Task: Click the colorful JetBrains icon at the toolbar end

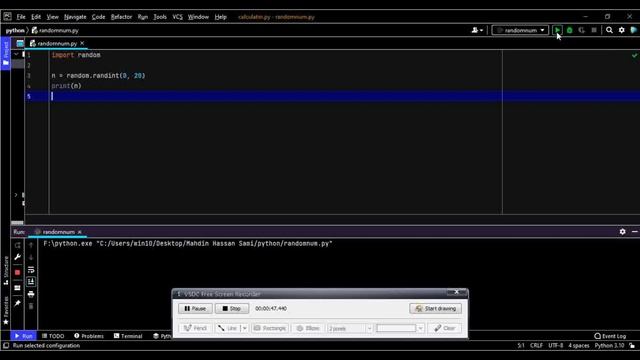Action: click(x=634, y=30)
